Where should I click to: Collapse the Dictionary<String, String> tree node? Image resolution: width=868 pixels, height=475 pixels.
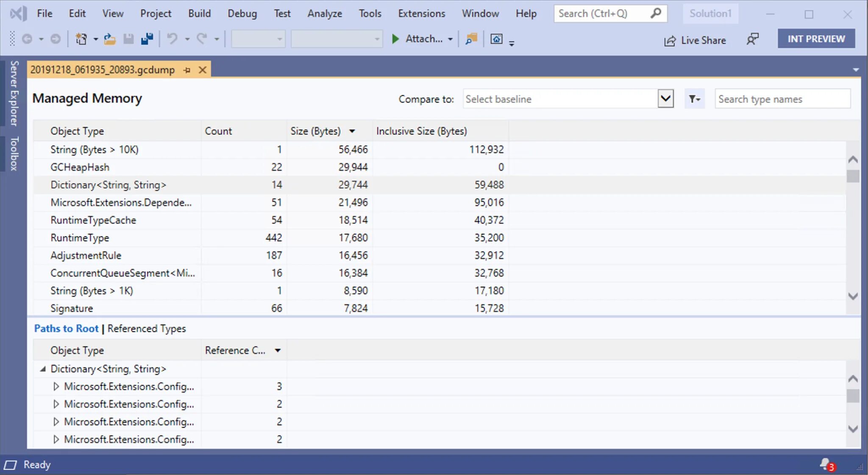click(x=43, y=369)
